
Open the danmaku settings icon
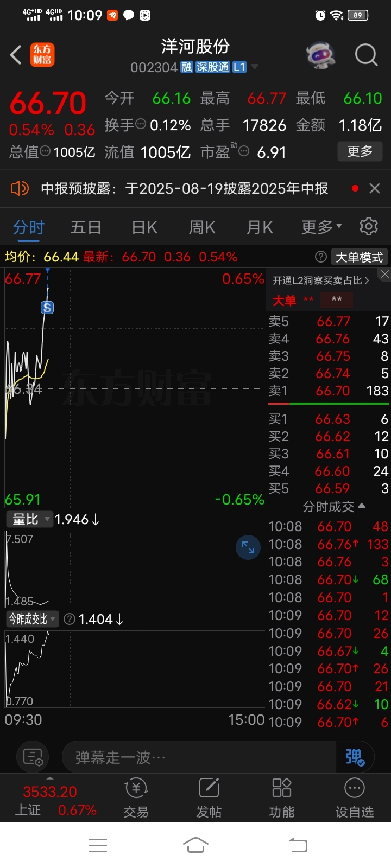(33, 757)
